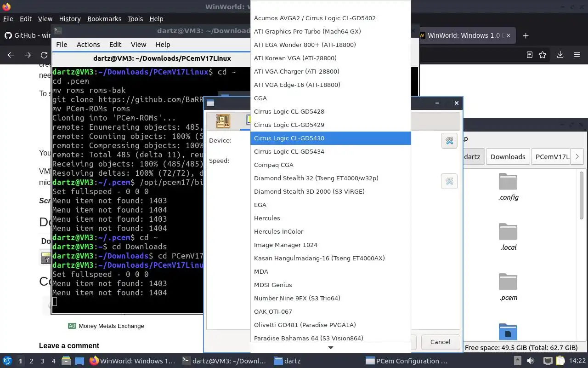Click the lower greyed configure wrench button

click(449, 181)
